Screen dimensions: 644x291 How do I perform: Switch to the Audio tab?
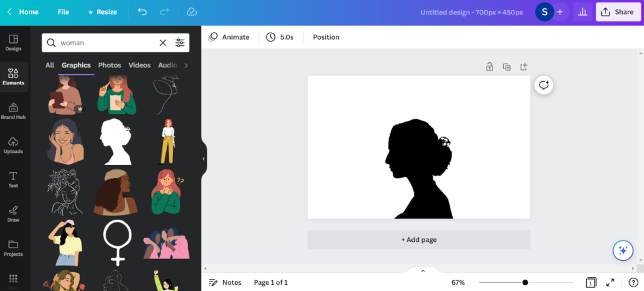point(167,65)
